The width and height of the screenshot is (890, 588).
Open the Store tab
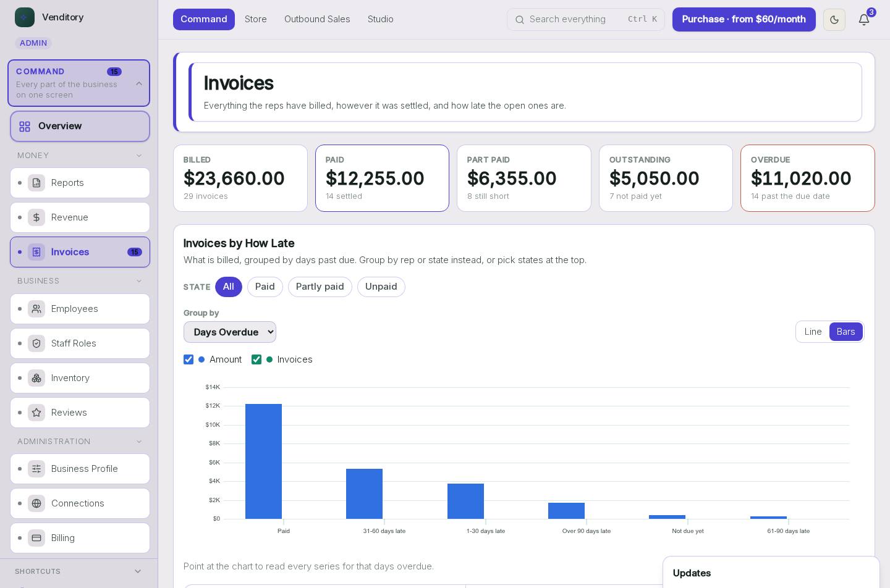[256, 20]
